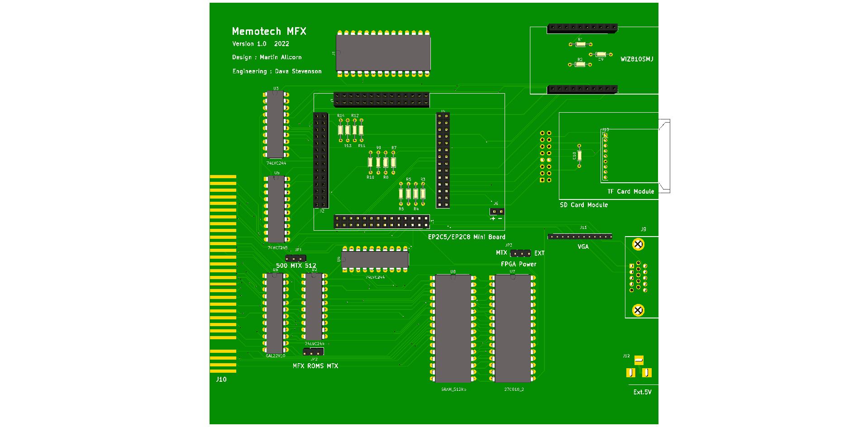
Task: Select the U2 74LVC244 chip
Action: tap(314, 307)
